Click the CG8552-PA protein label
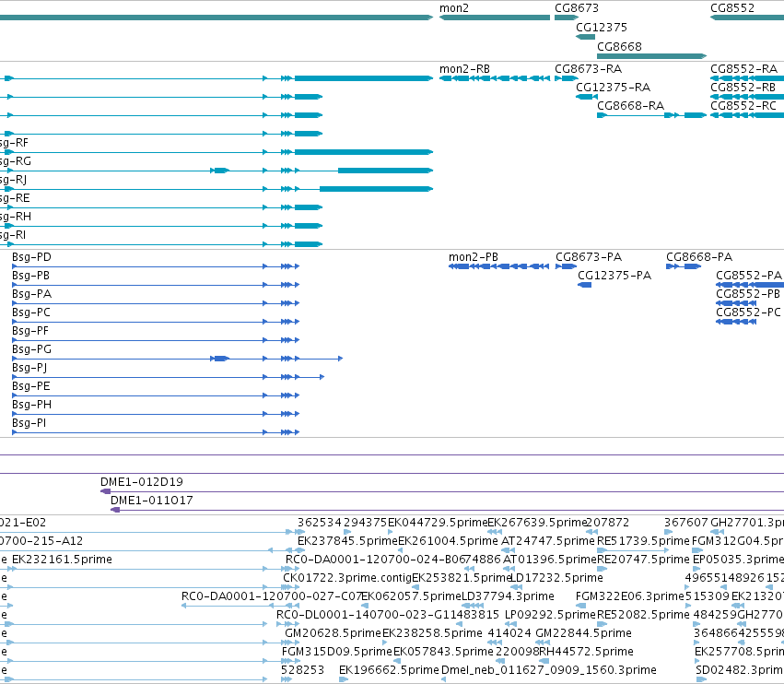Viewport: 784px width, 684px height. [748, 276]
